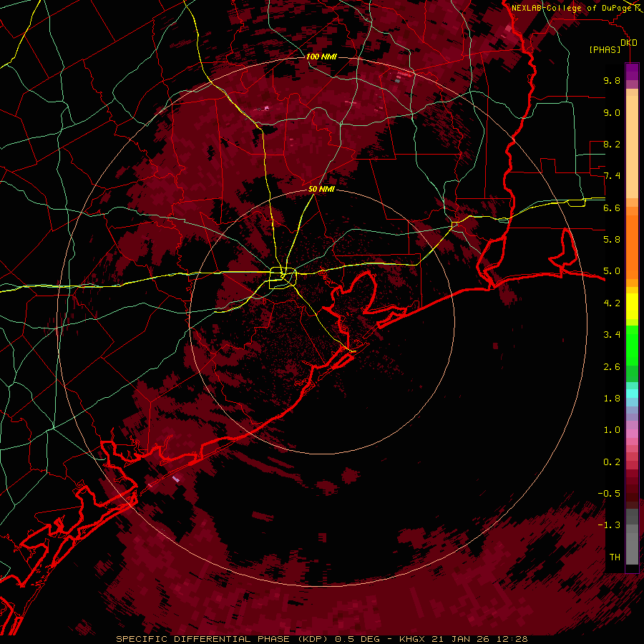Click the "4.2" scale value
The image size is (644, 644).
[x=612, y=303]
